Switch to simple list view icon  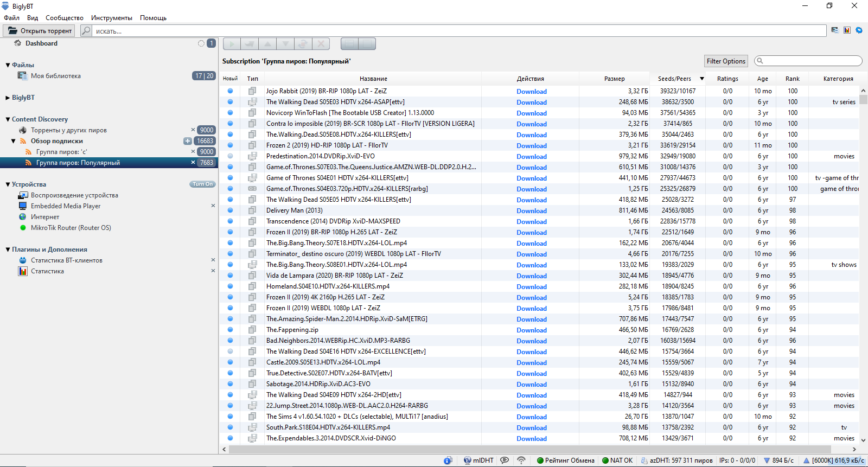click(x=349, y=44)
